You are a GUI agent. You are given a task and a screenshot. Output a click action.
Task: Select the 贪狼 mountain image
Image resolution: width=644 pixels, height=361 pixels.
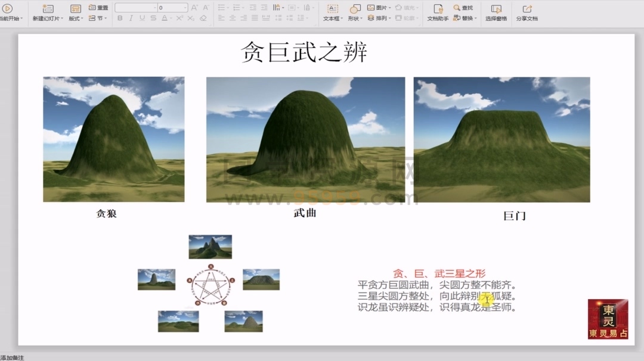coord(114,139)
